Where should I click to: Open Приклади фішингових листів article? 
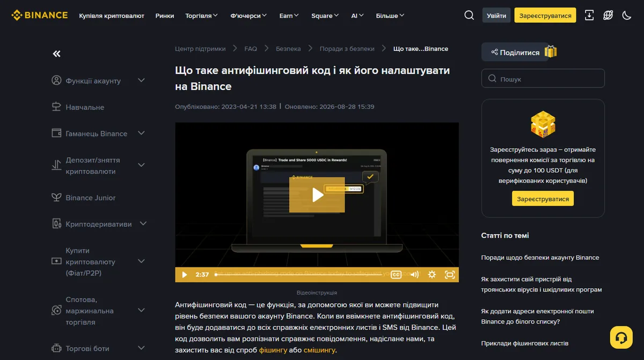coord(525,343)
